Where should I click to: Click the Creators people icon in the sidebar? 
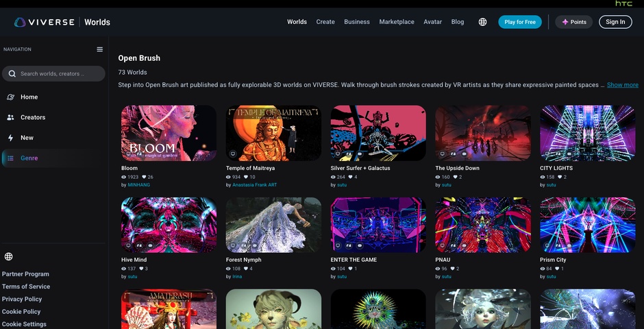(x=11, y=117)
